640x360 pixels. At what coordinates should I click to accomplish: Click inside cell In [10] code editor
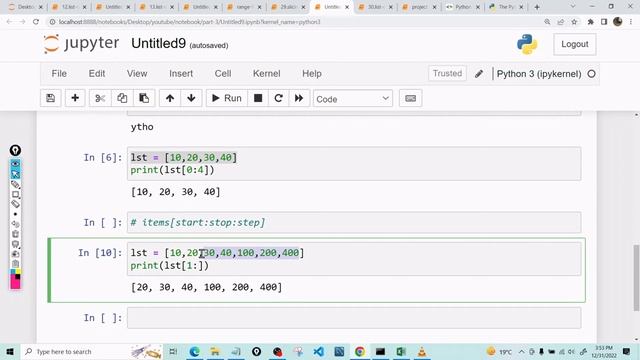tap(354, 259)
